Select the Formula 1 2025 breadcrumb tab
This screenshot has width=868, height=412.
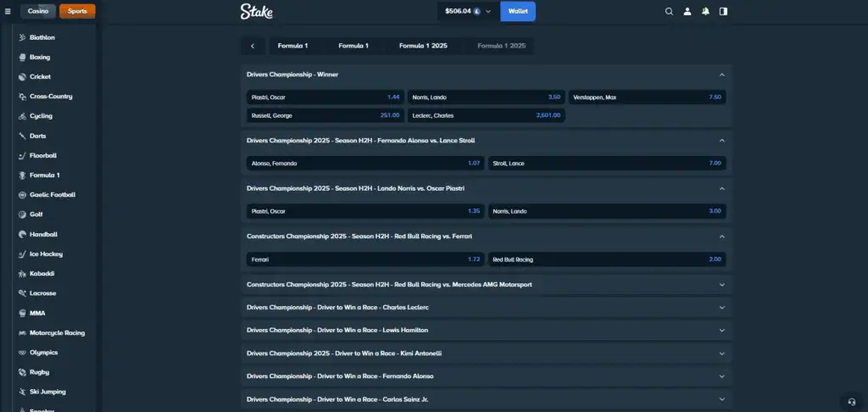[x=423, y=46]
